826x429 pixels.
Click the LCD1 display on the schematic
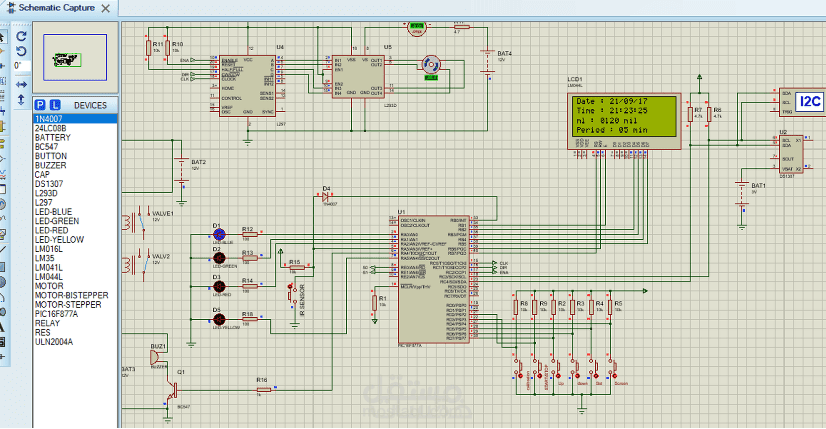coord(624,121)
